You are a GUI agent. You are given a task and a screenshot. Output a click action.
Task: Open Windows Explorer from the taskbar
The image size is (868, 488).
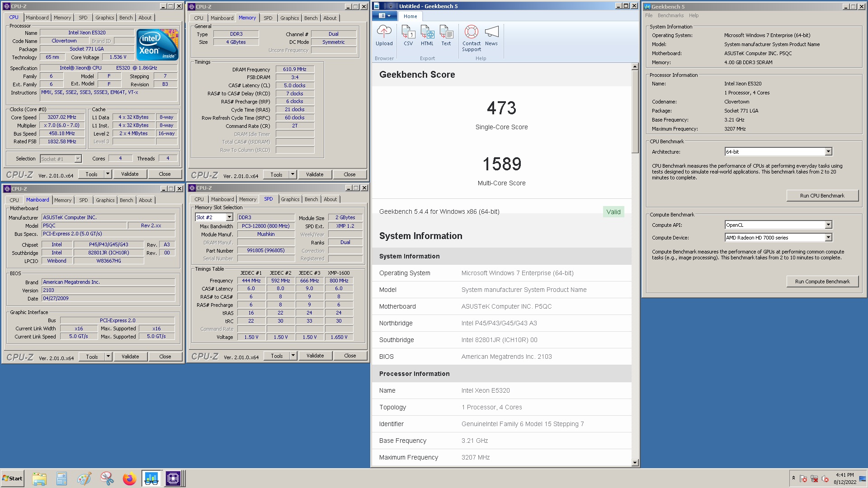[39, 479]
